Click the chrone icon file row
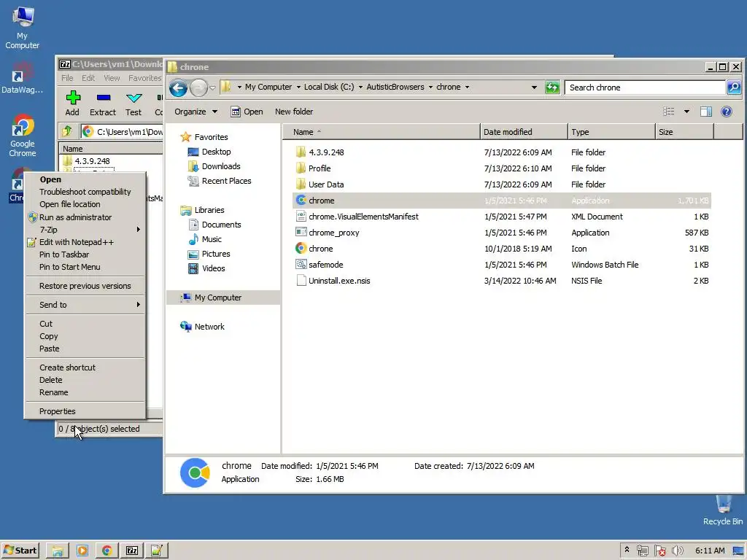Screen dimensions: 747x560 pos(502,249)
